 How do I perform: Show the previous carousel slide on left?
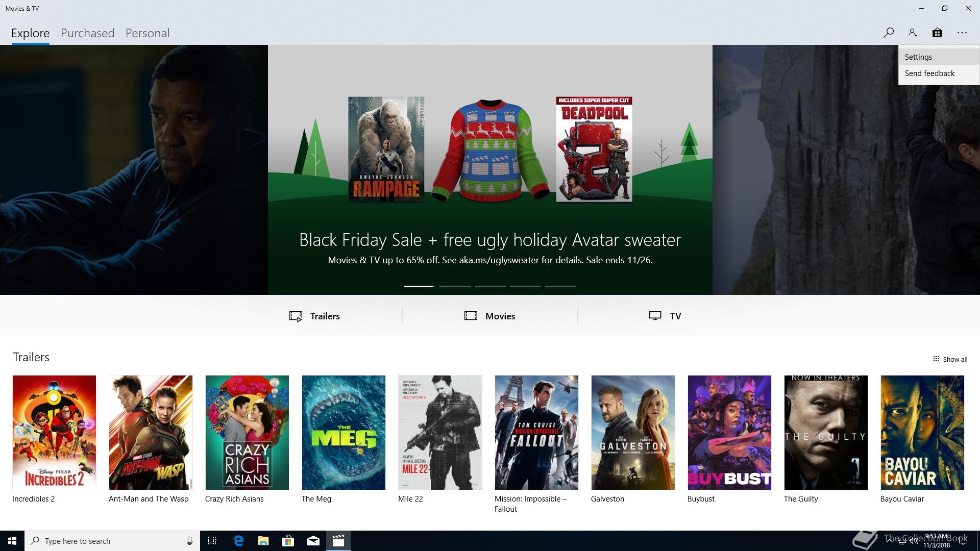click(134, 170)
